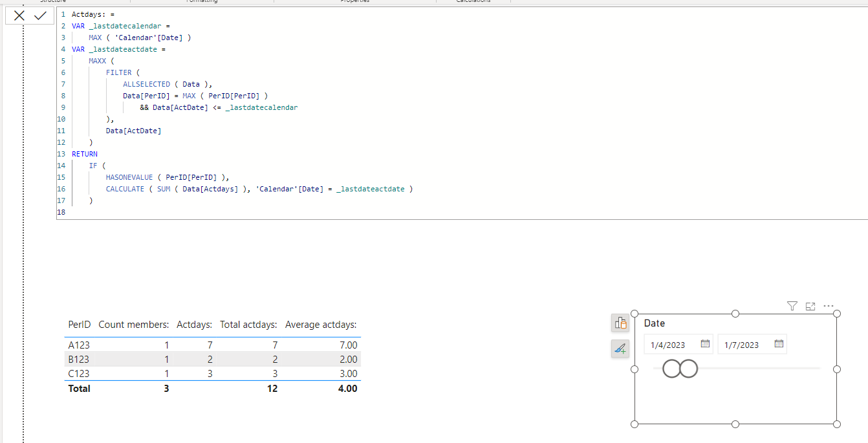Open the filter icon above Date slicer
This screenshot has width=868, height=443.
(792, 306)
